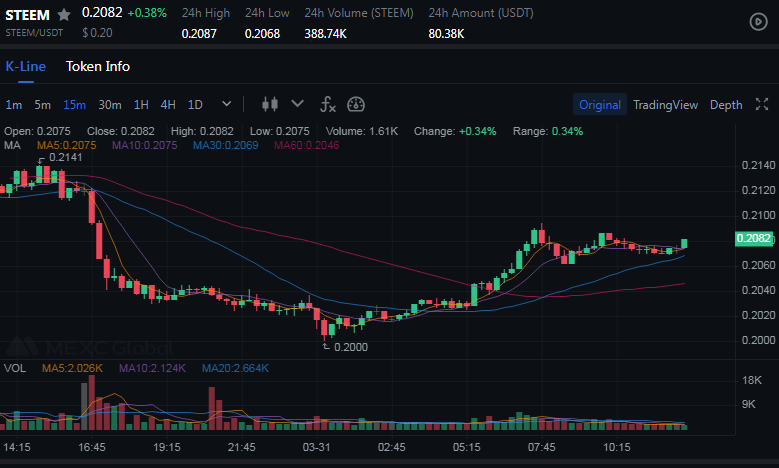Open the fx indicators menu

(x=327, y=104)
